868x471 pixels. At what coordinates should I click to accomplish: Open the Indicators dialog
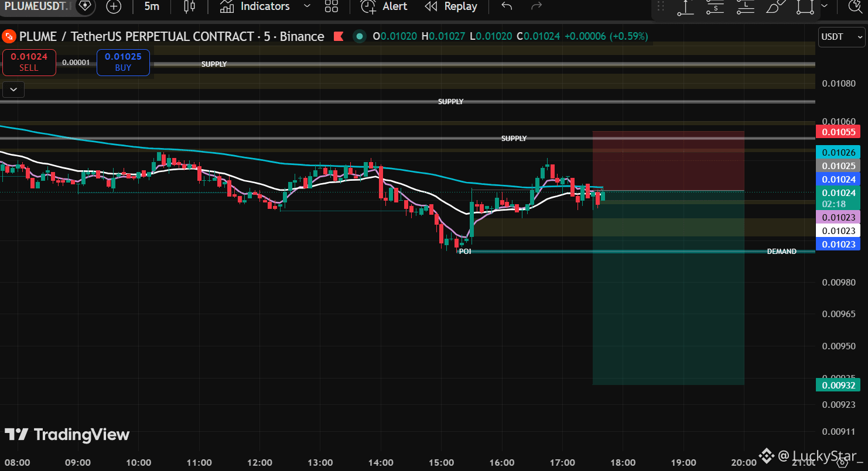(255, 6)
